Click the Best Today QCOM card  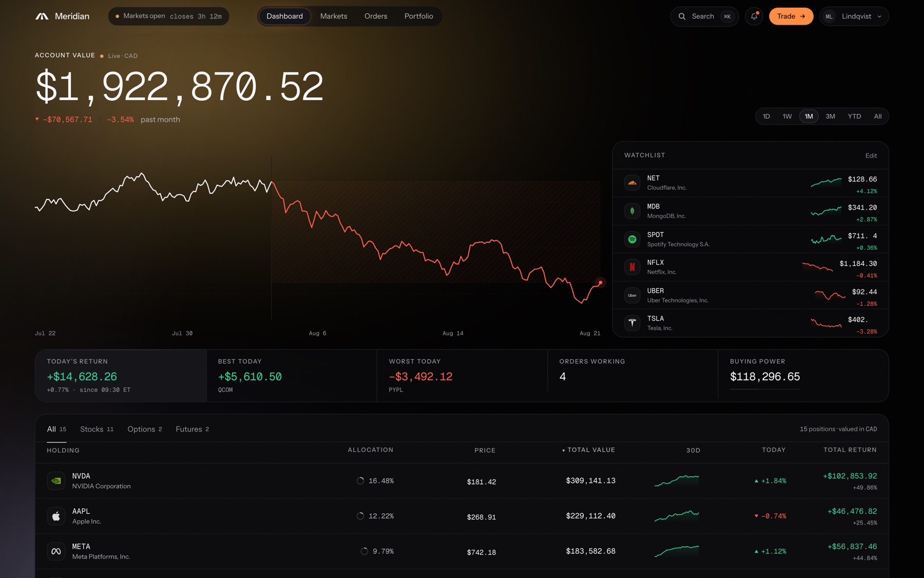pos(292,376)
